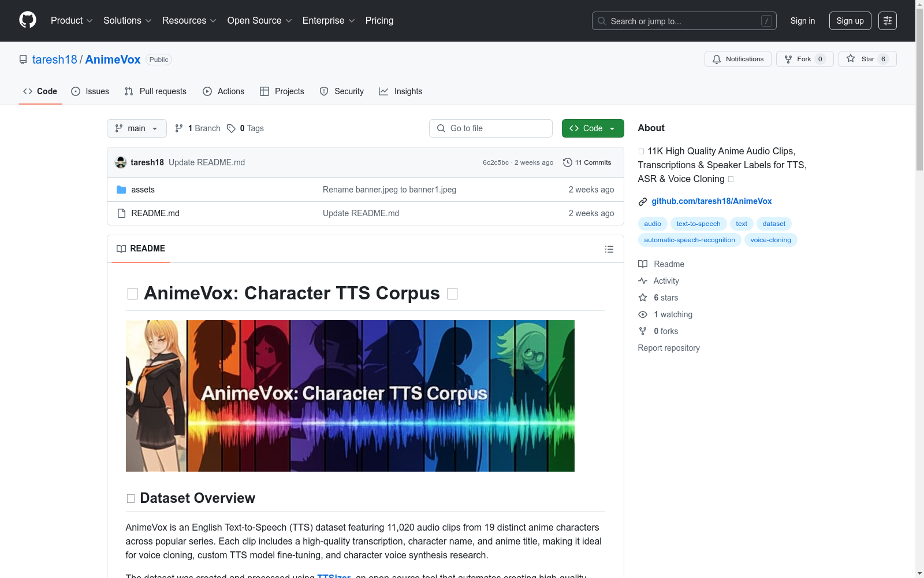The image size is (924, 578).
Task: Select the text topic tag
Action: [x=742, y=224]
